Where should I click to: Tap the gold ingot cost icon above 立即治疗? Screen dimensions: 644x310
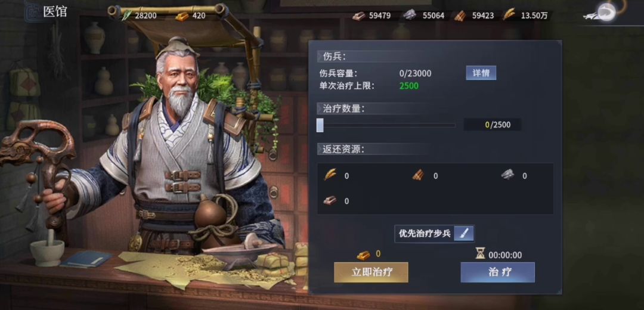[363, 255]
